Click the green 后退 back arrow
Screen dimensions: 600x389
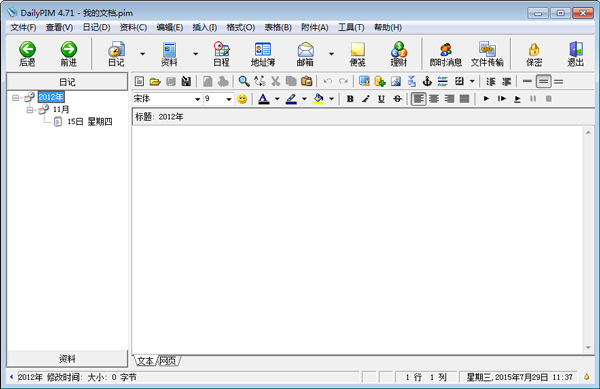tap(27, 54)
